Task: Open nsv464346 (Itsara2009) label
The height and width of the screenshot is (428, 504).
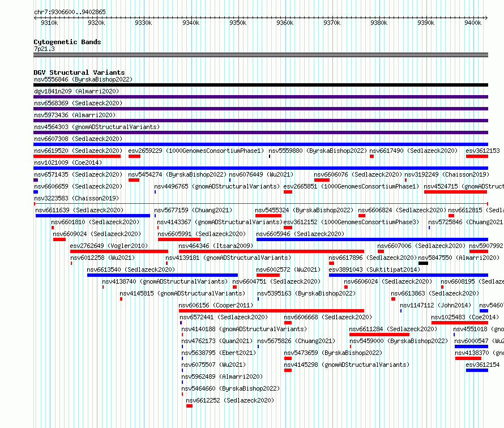Action: [216, 246]
